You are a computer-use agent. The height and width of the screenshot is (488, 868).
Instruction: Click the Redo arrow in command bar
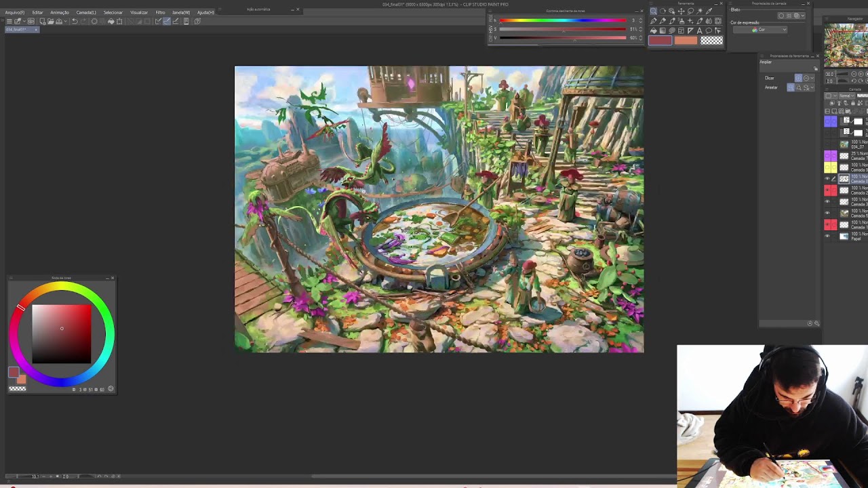point(84,21)
